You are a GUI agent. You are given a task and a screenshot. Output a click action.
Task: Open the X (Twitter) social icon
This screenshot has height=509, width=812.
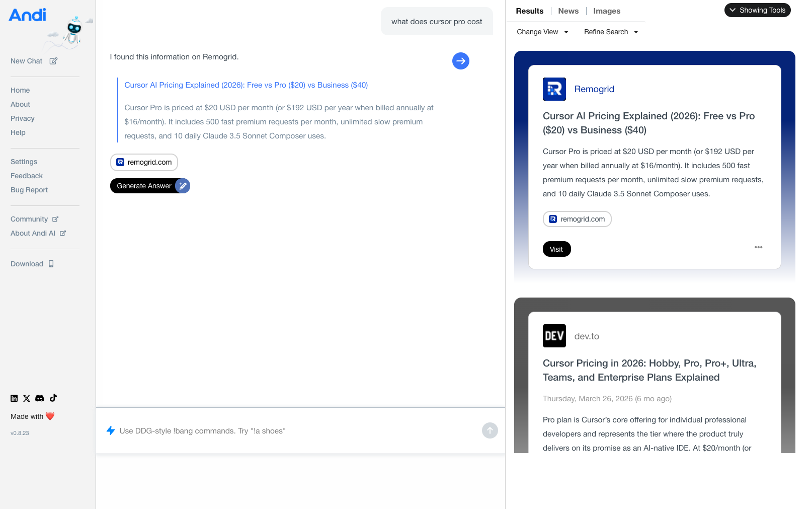coord(27,398)
